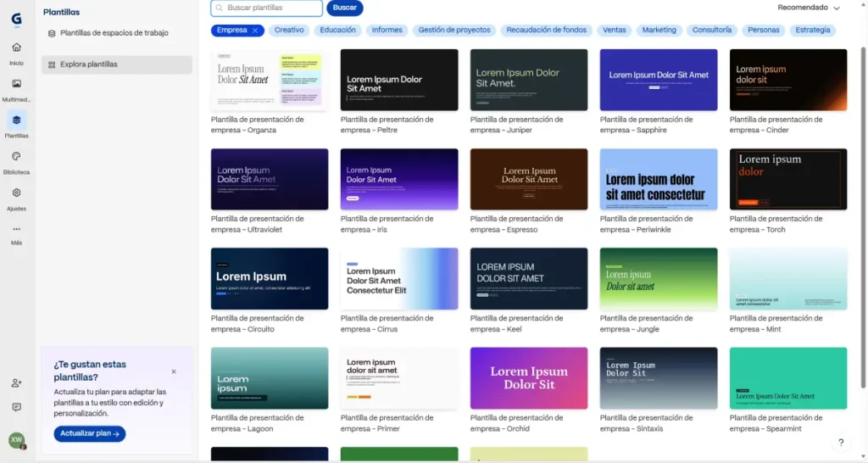Select the Plantillas sidebar icon
868x463 pixels.
click(x=17, y=120)
